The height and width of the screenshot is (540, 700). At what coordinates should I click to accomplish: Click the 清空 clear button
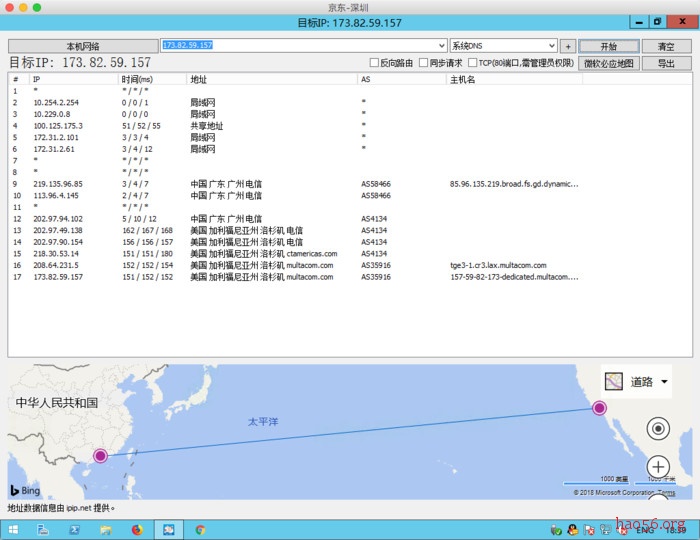[x=667, y=46]
